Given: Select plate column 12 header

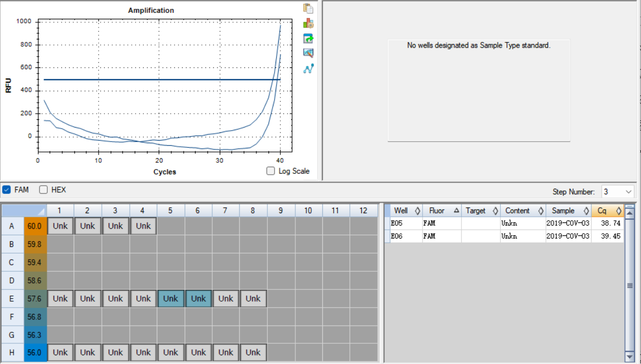Looking at the screenshot, I should pyautogui.click(x=363, y=210).
